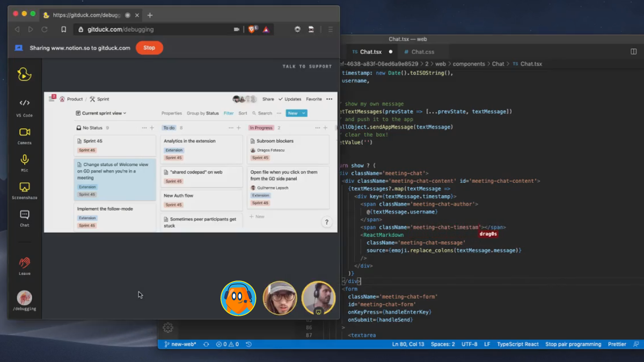Expand the New button dropdown arrow
The width and height of the screenshot is (644, 362).
tap(304, 113)
